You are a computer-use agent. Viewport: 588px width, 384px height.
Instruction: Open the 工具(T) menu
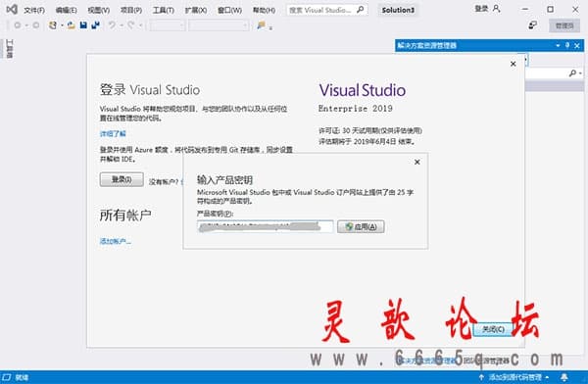[164, 10]
